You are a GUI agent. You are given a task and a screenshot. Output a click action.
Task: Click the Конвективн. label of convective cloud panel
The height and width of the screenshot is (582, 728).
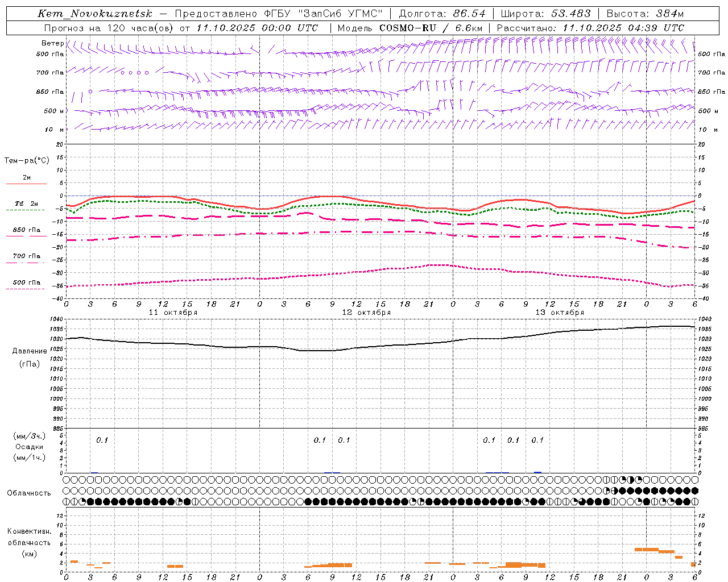click(29, 531)
